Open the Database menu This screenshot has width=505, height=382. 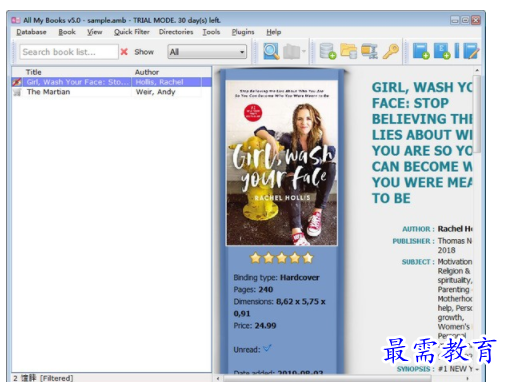[x=31, y=32]
